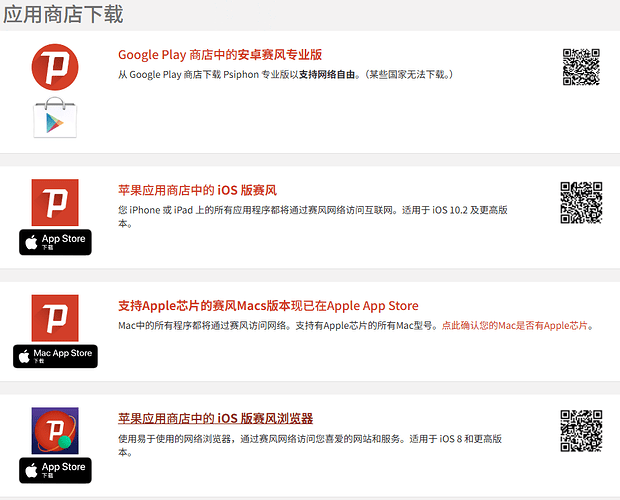This screenshot has width=620, height=500.
Task: Click the Psiphon logo in the iOS section
Action: coord(55,202)
